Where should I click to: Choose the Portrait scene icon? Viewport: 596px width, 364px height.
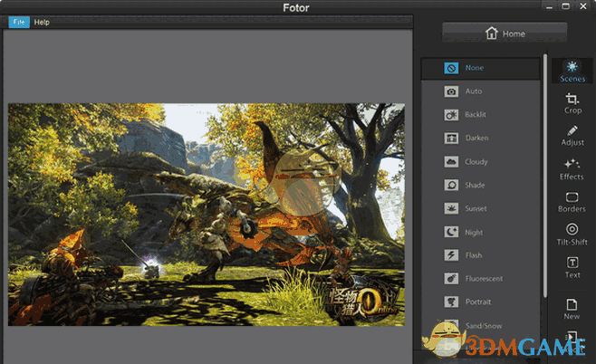(x=451, y=302)
